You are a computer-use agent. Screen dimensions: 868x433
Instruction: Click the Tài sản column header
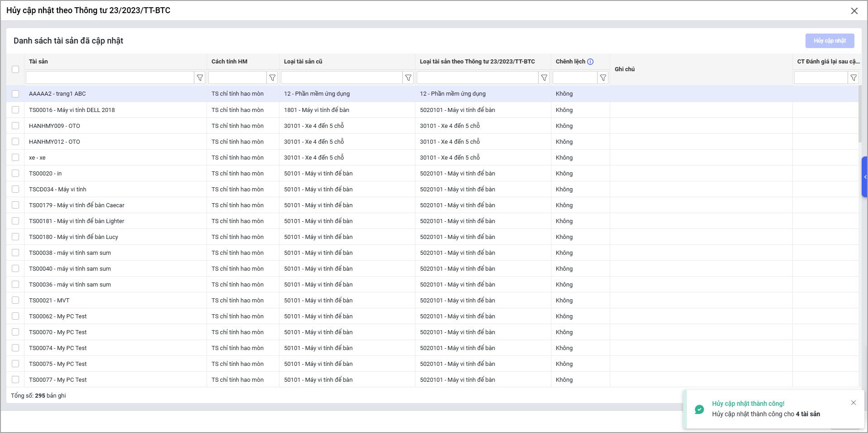coord(39,62)
